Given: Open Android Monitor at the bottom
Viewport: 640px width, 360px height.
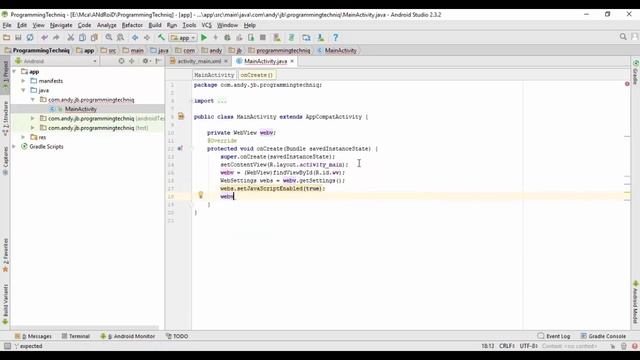Looking at the screenshot, I should (128, 336).
